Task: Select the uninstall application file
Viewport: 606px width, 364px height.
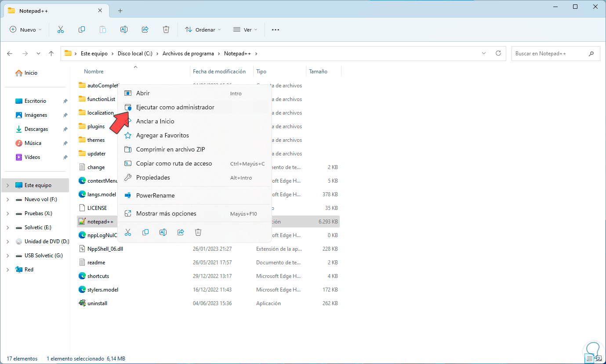Action: click(97, 303)
